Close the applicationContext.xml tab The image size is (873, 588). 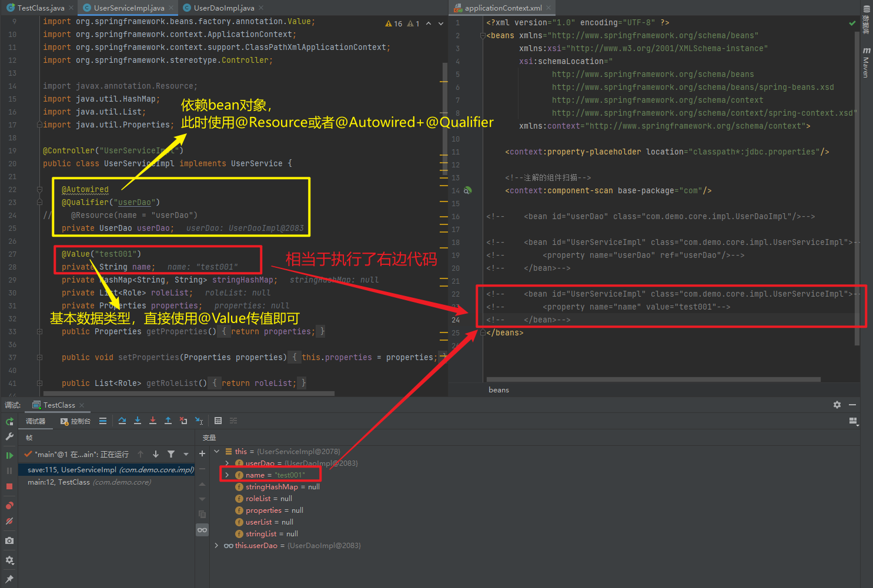pyautogui.click(x=548, y=8)
